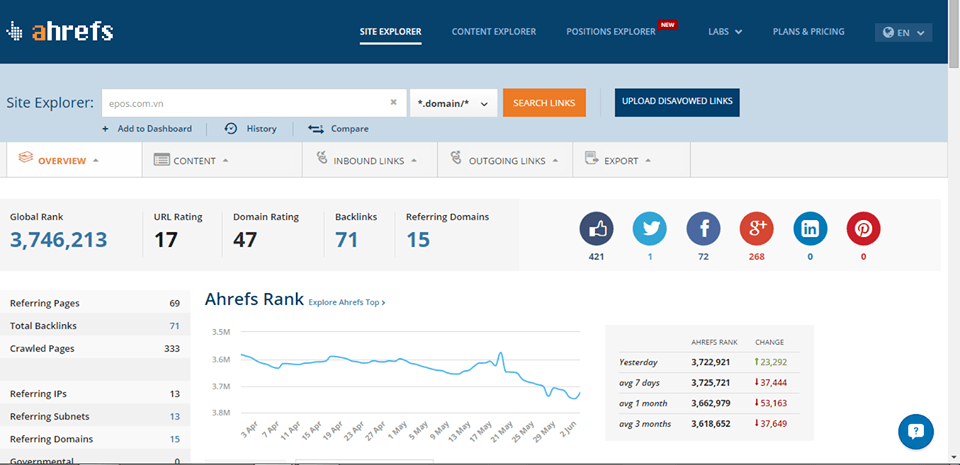Click the Overview layers icon
This screenshot has height=465, width=960.
coord(25,158)
